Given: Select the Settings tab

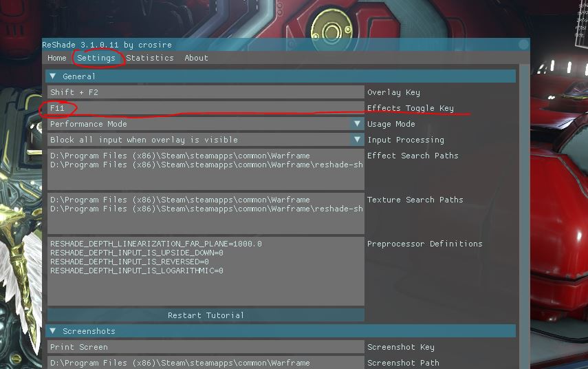Looking at the screenshot, I should (x=96, y=58).
